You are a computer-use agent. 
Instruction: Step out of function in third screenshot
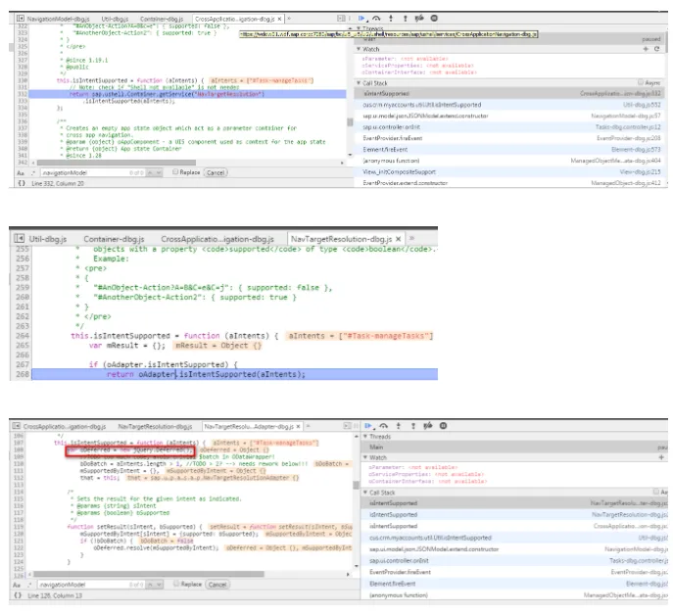point(413,426)
